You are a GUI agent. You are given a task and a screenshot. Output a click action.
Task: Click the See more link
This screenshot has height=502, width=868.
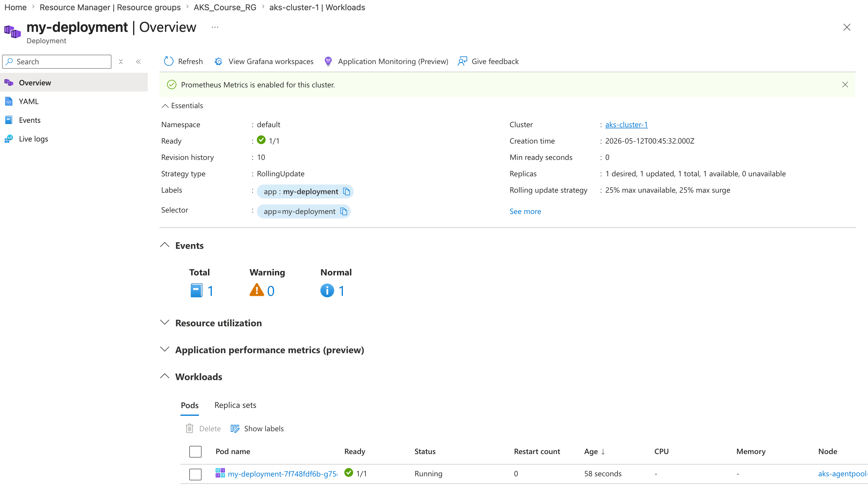tap(525, 211)
